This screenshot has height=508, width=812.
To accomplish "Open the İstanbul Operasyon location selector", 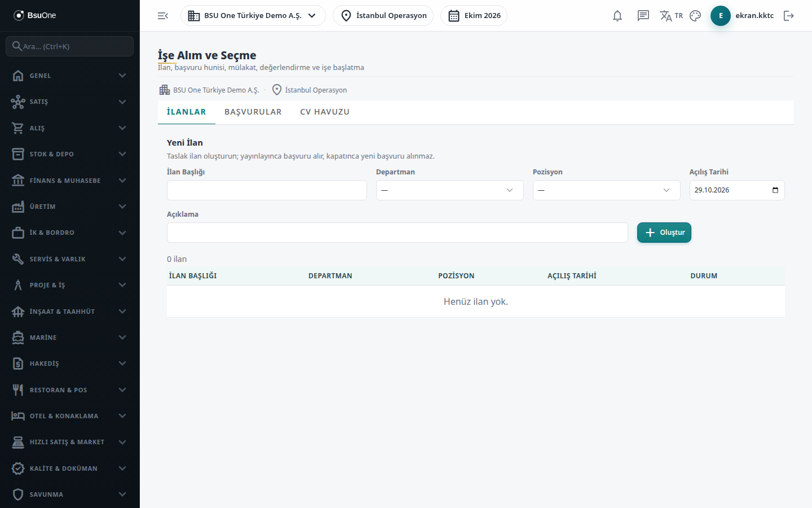I will (383, 16).
